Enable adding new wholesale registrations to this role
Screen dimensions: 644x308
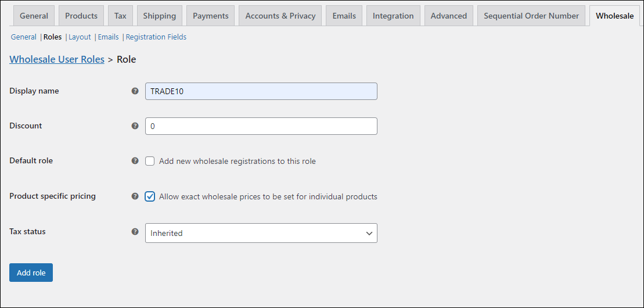coord(150,161)
